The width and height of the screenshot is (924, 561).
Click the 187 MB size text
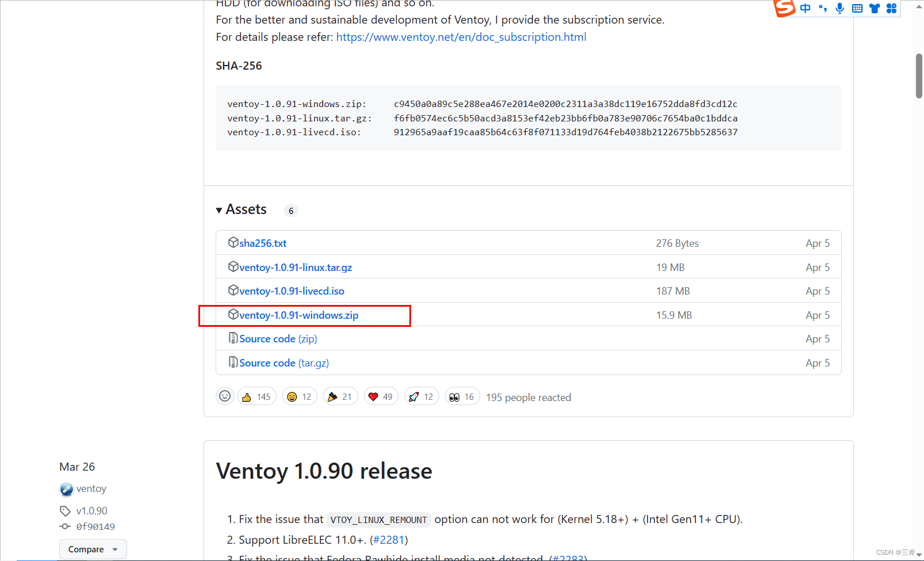click(673, 291)
